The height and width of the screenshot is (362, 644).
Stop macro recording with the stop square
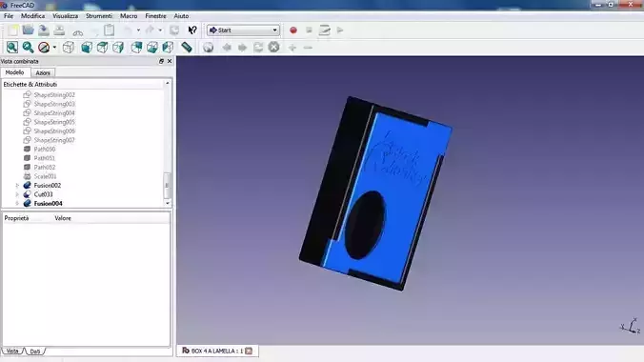(309, 30)
